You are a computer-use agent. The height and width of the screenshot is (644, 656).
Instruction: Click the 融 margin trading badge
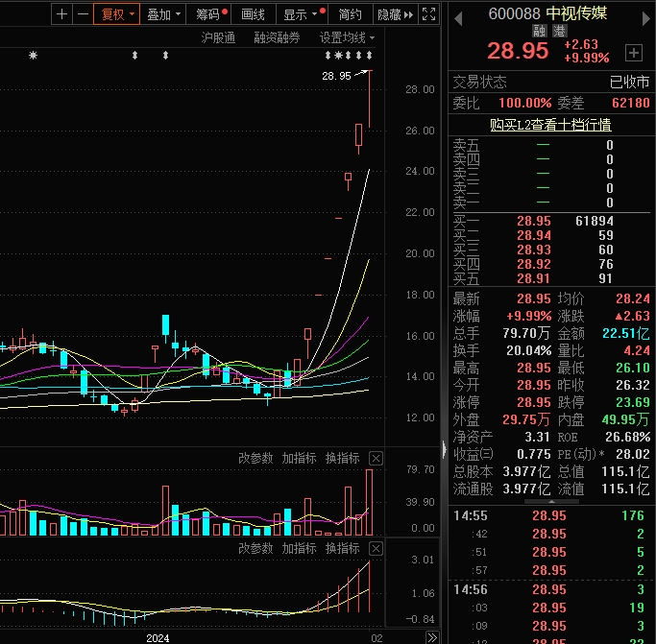pos(539,31)
